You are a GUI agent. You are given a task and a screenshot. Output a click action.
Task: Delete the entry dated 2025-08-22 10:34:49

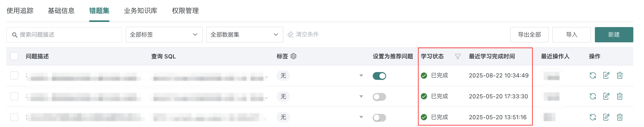coord(620,76)
